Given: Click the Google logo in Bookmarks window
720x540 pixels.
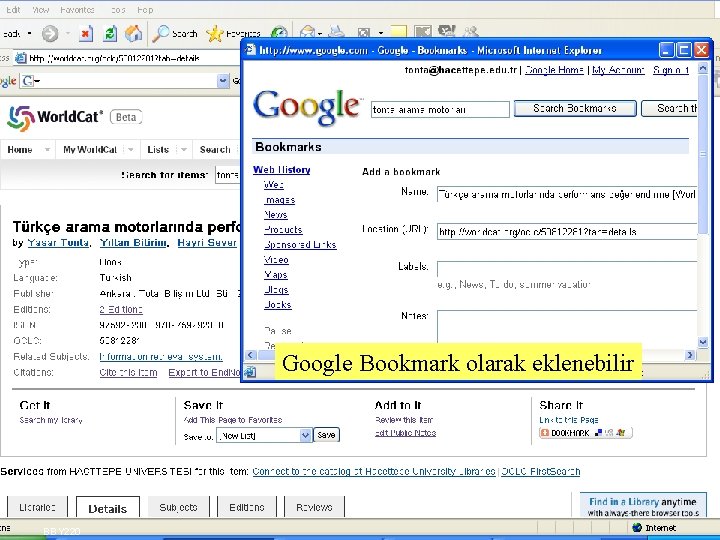Looking at the screenshot, I should pos(307,107).
